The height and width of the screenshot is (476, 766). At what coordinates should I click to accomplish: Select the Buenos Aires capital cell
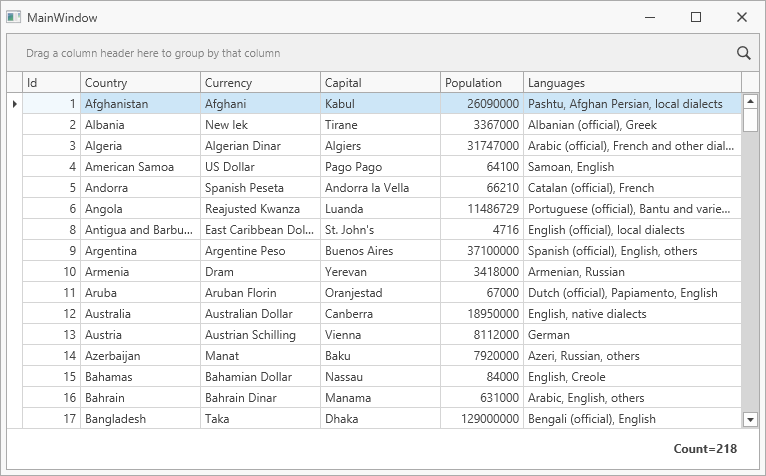pos(381,251)
